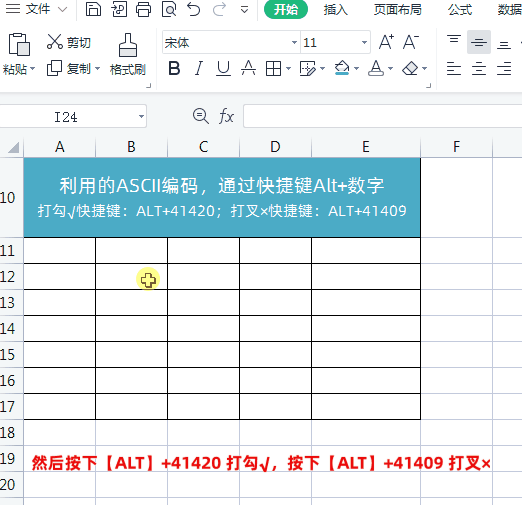522x505 pixels.
Task: Select the 格式刷 format painter
Action: (128, 54)
